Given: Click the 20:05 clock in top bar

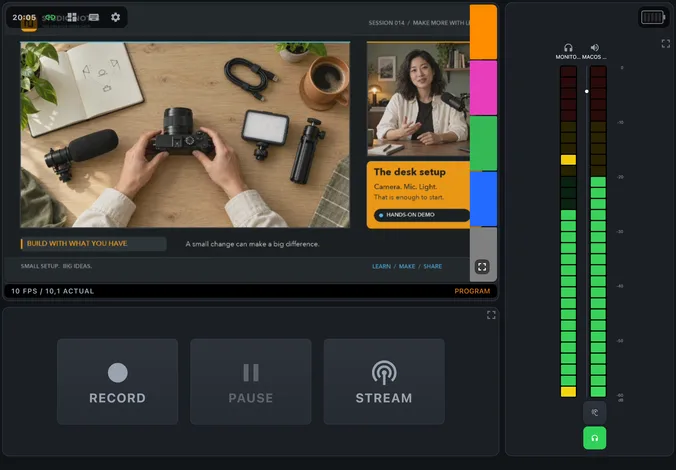Looking at the screenshot, I should [x=24, y=17].
